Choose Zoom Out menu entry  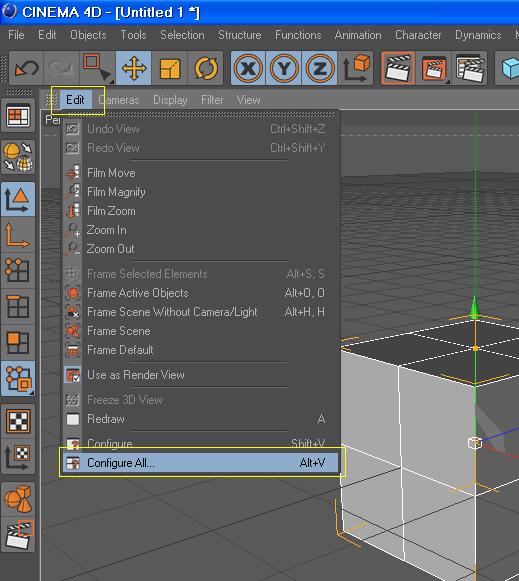click(x=200, y=249)
